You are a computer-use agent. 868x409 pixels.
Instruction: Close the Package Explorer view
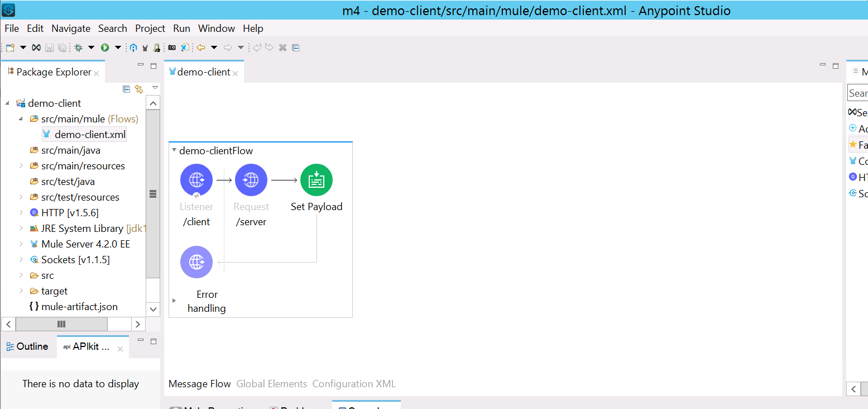coord(97,73)
